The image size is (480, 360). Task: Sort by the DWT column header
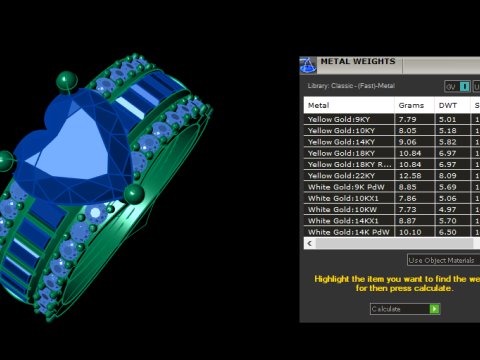[452, 105]
